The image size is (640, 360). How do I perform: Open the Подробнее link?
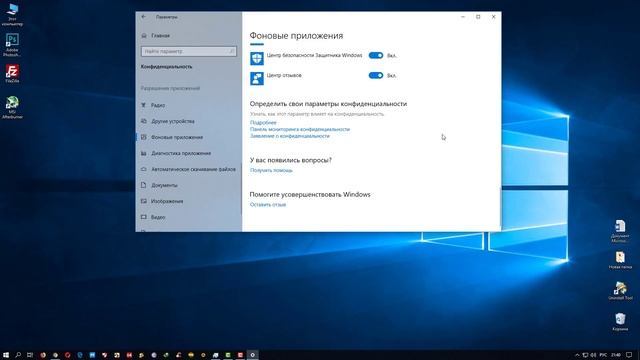click(263, 122)
